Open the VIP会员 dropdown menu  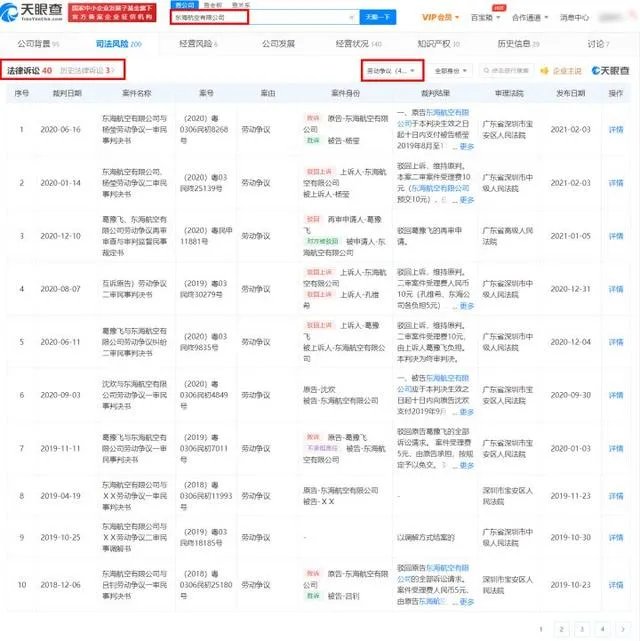441,18
